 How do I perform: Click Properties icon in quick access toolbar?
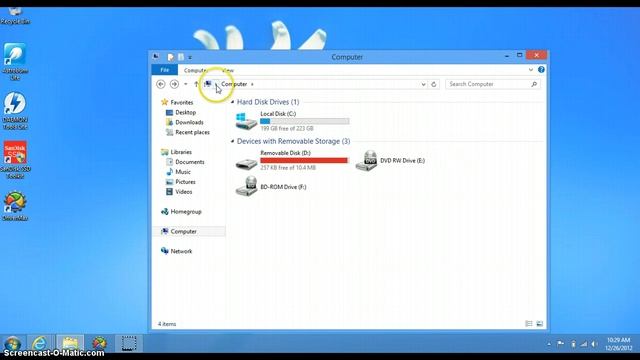point(171,57)
